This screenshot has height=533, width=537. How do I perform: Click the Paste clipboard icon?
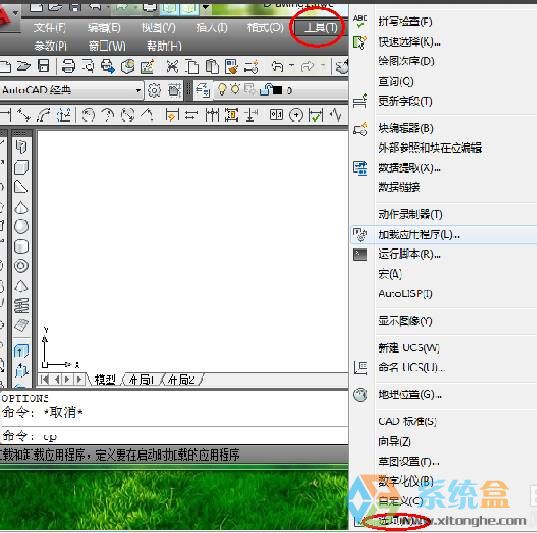212,66
